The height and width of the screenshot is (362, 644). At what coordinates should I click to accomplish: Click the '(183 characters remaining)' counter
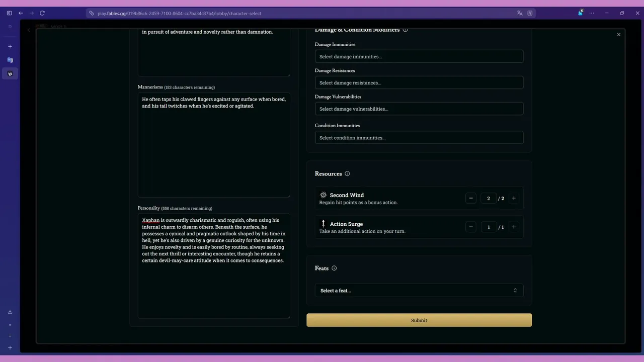[x=189, y=87]
